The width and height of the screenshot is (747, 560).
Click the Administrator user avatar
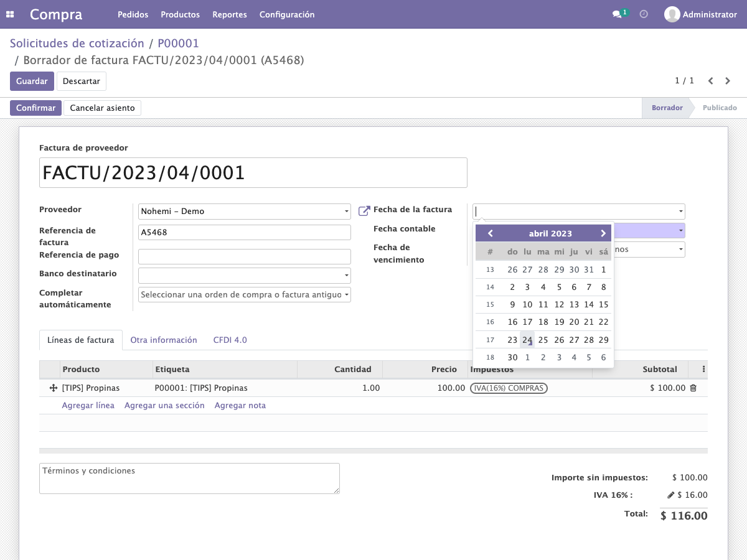672,14
